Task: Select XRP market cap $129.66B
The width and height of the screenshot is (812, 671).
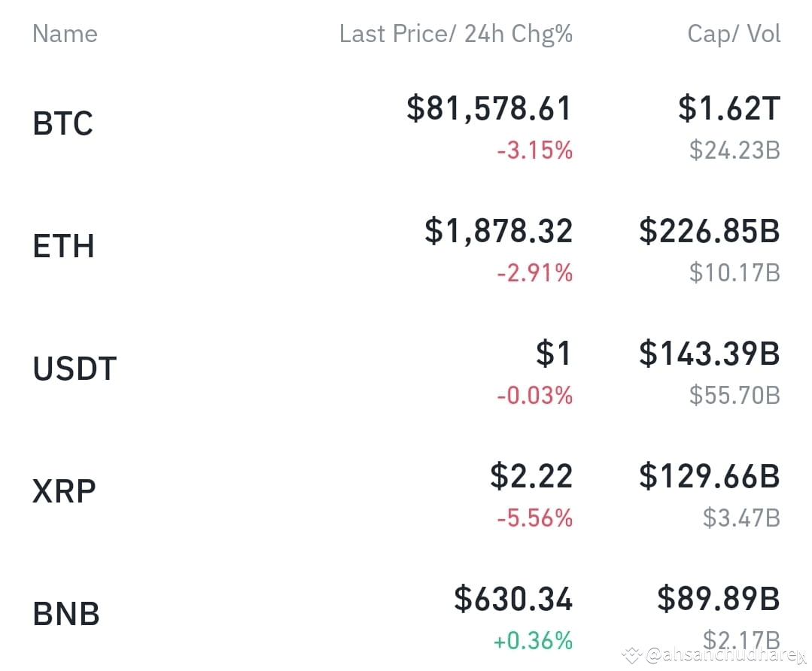Action: click(x=710, y=476)
